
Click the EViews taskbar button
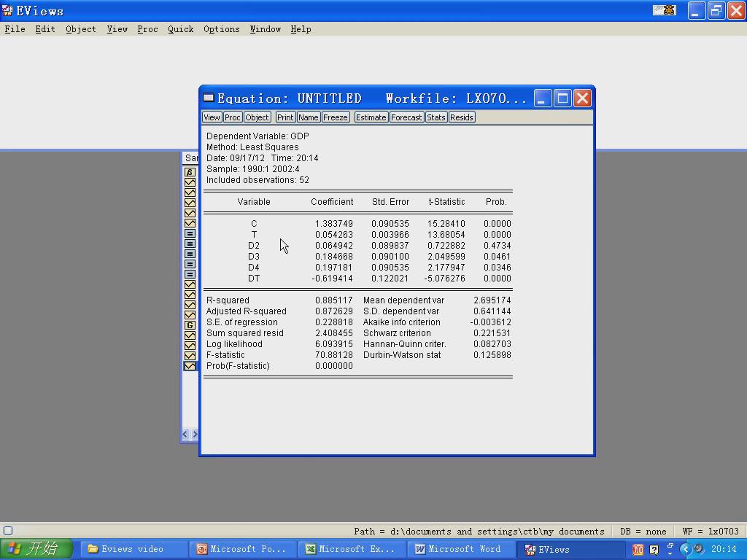(570, 549)
